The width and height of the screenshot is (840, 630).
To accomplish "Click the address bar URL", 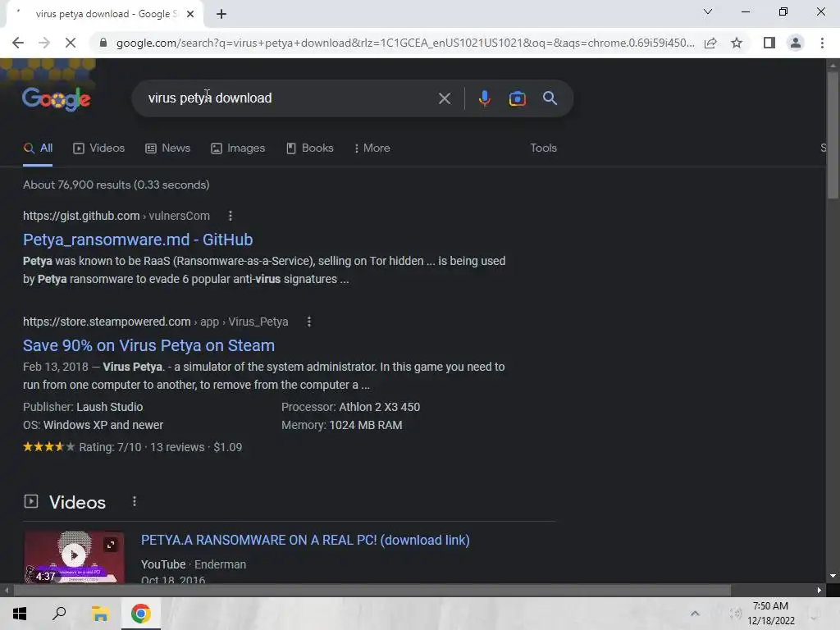I will pyautogui.click(x=405, y=43).
